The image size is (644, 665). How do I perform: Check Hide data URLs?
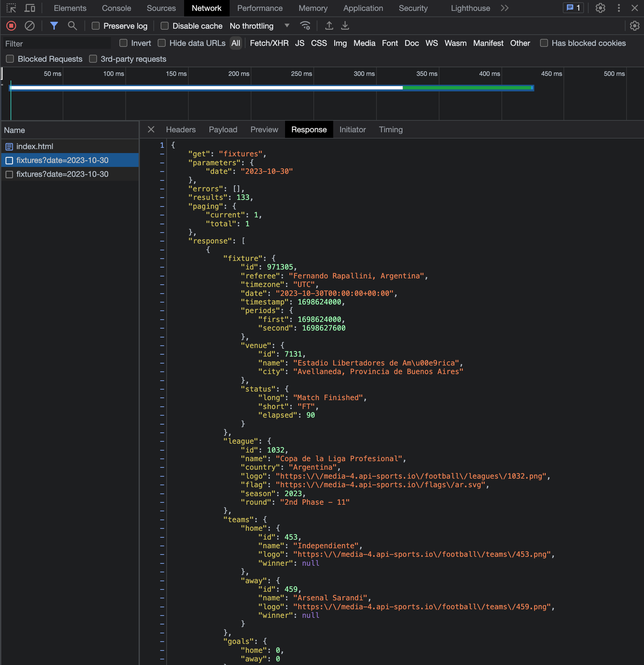click(x=162, y=43)
